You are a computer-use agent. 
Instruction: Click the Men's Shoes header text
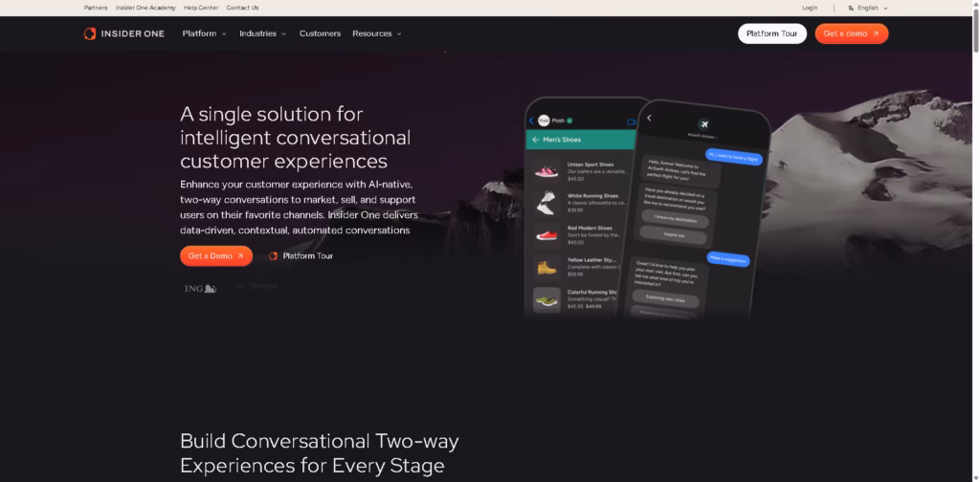coord(561,140)
